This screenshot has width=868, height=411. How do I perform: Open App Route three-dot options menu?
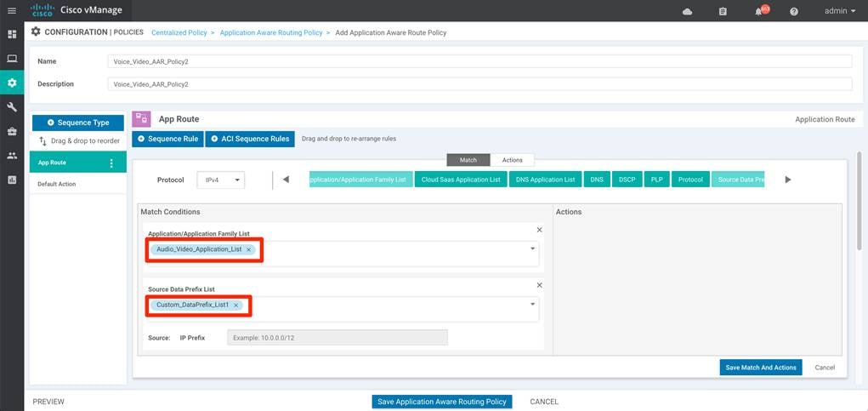[x=111, y=163]
